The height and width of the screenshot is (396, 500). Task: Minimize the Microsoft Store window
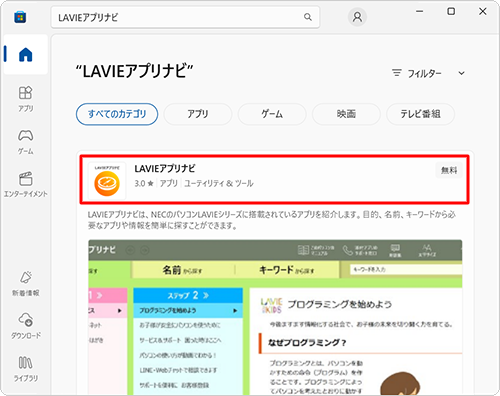(420, 11)
